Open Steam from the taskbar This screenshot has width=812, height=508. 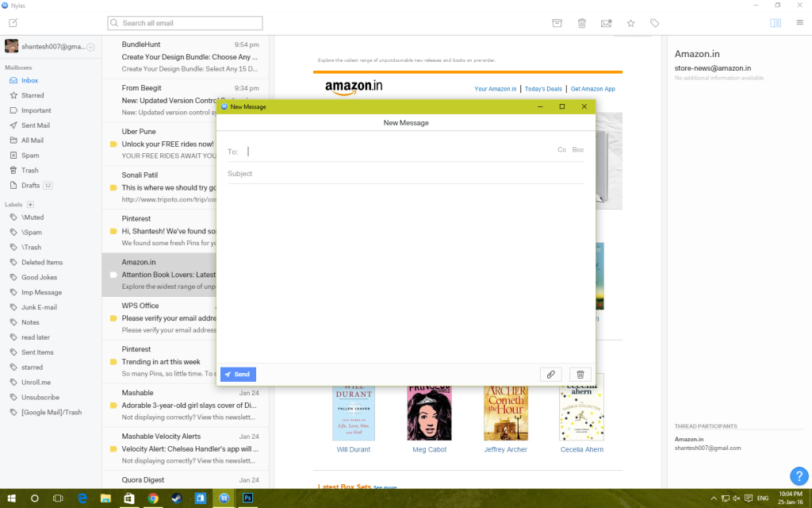point(177,498)
